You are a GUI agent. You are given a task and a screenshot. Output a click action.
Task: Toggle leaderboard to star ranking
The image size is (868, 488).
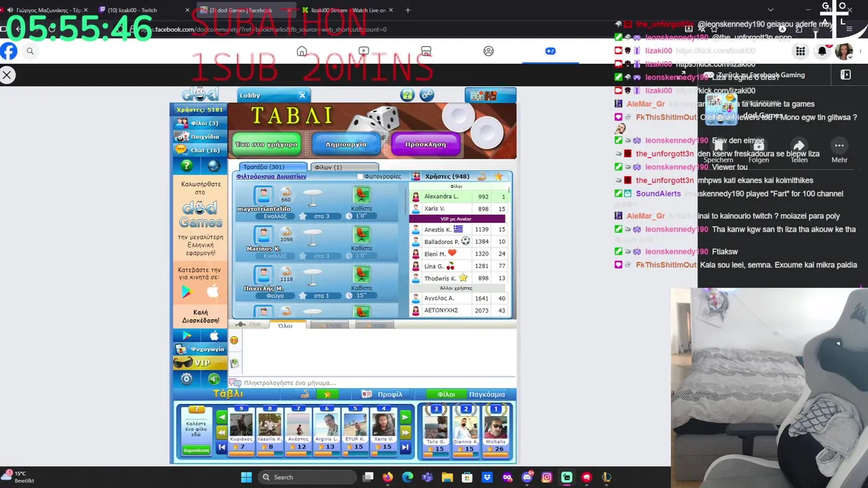click(x=328, y=394)
